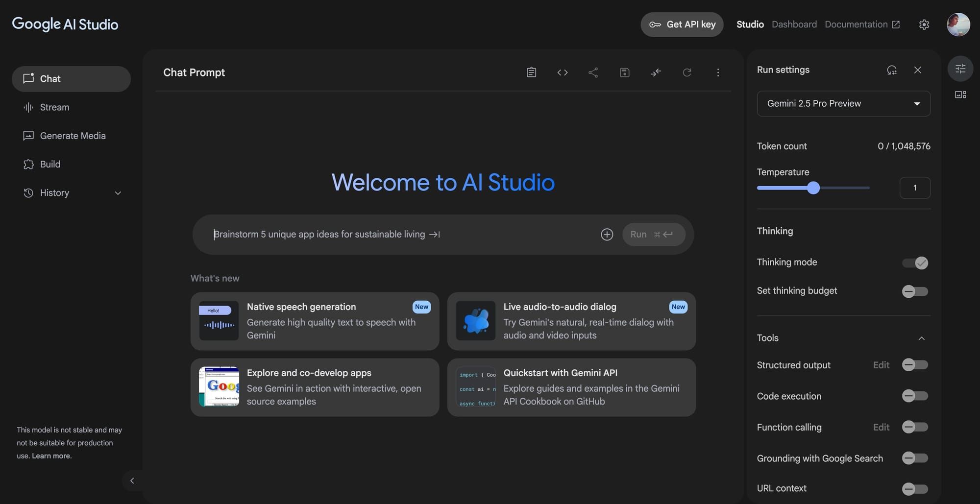980x504 pixels.
Task: Select Generate Media from the sidebar
Action: coord(73,136)
